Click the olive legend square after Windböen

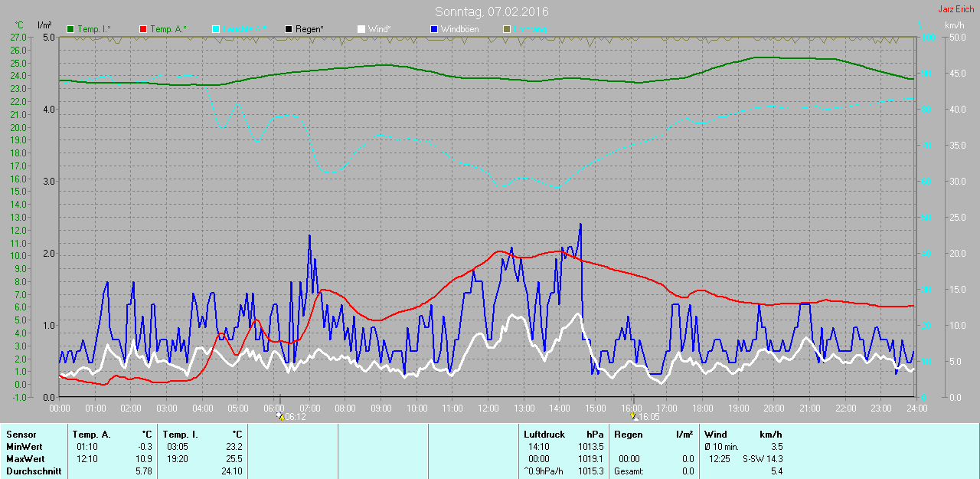click(x=506, y=29)
